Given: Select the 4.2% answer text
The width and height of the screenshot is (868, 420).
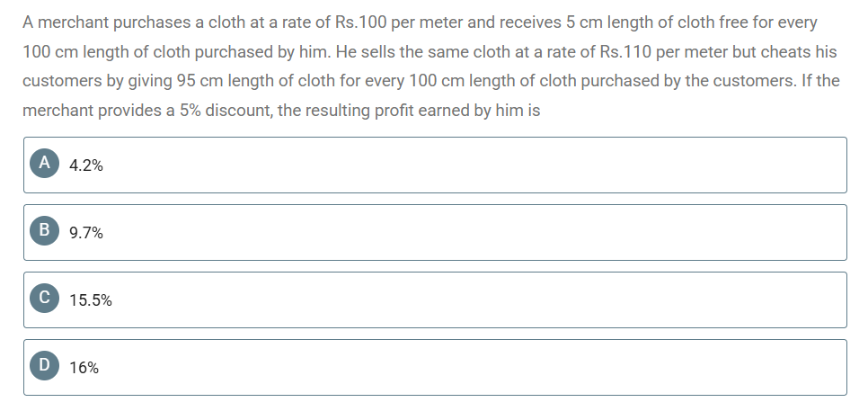Looking at the screenshot, I should click(85, 165).
